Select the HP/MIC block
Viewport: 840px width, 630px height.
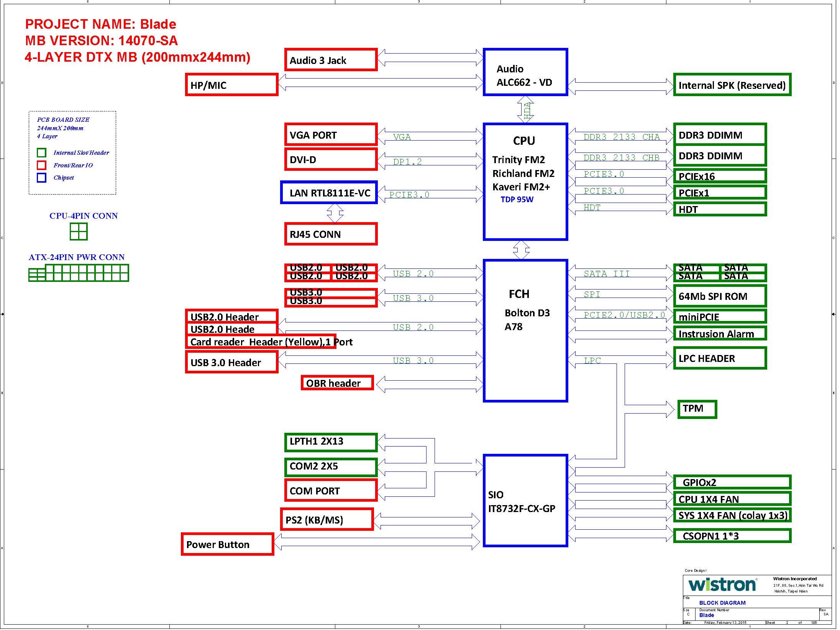pos(231,85)
